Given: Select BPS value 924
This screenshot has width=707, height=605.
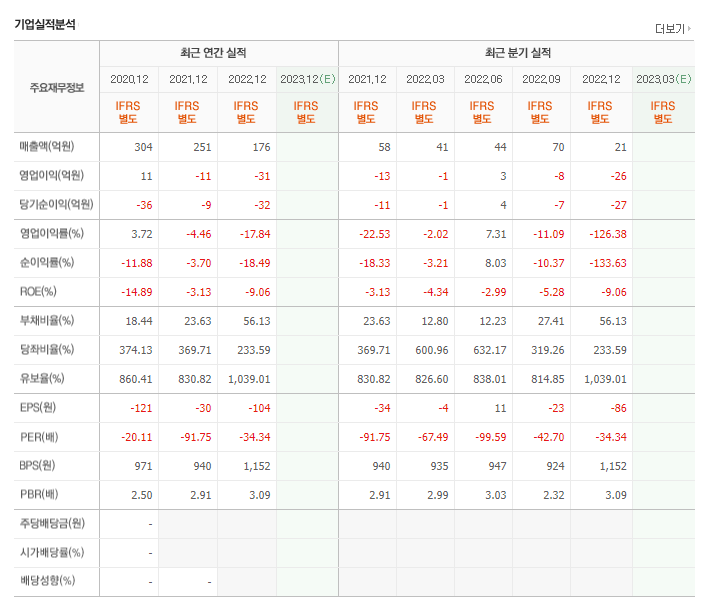Looking at the screenshot, I should click(x=556, y=466).
